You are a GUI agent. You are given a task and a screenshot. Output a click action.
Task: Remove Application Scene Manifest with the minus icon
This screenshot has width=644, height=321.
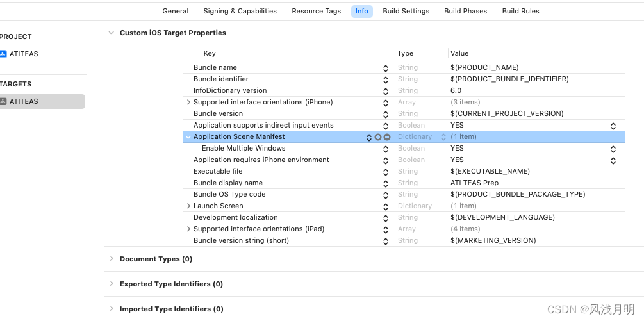pos(387,137)
